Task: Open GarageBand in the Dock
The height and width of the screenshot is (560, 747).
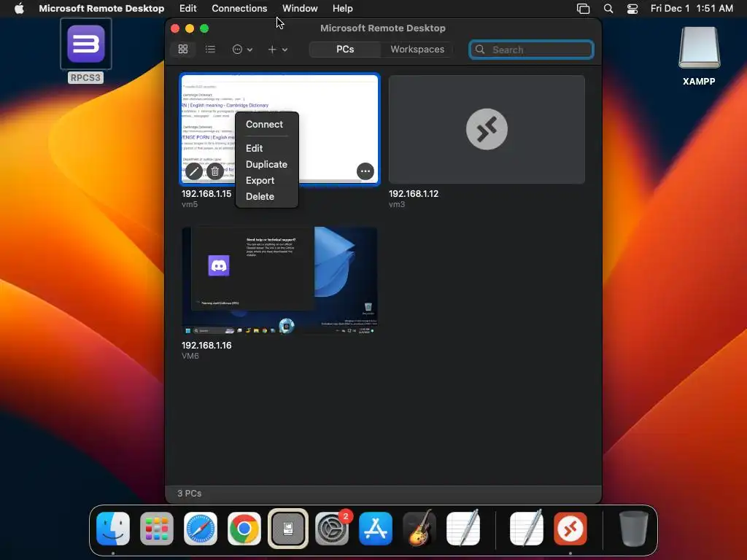Action: tap(419, 529)
